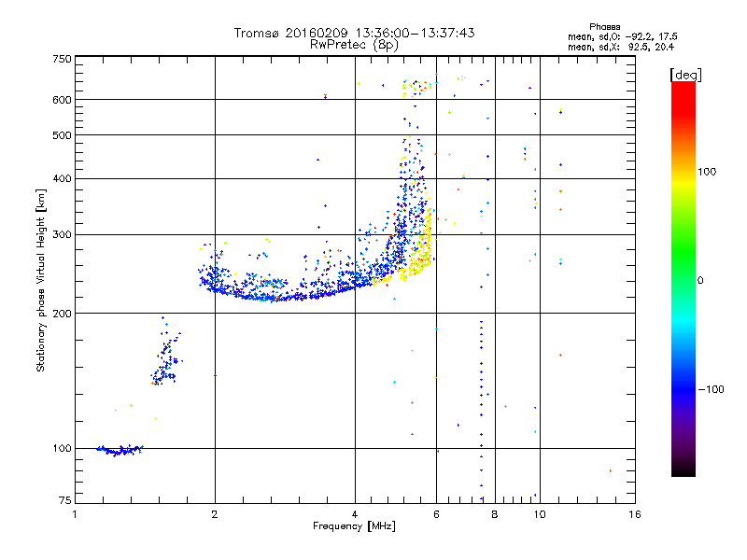Viewport: 747px width, 560px height.
Task: Click the '16' MHz frequency tick label
Action: (635, 514)
